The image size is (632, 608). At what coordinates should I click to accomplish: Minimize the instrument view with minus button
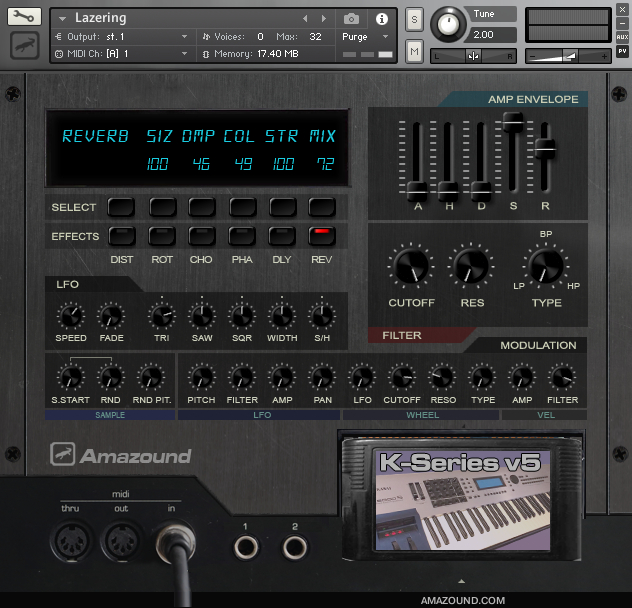(x=622, y=23)
